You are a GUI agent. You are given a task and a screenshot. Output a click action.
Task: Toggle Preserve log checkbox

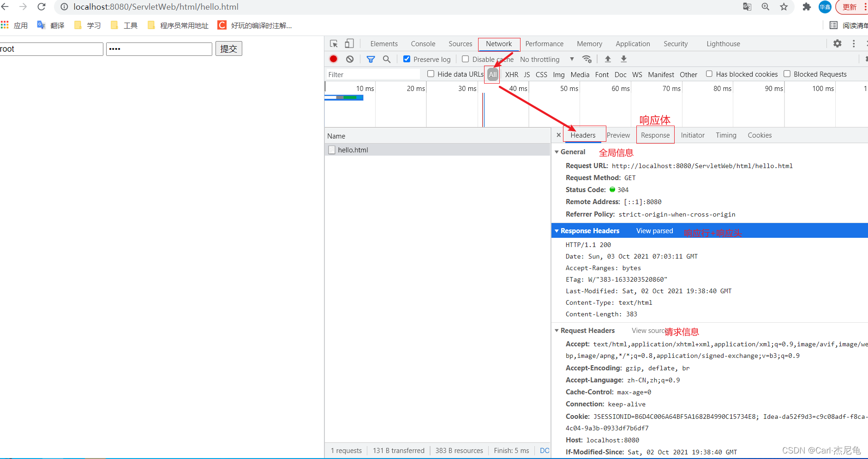tap(407, 59)
